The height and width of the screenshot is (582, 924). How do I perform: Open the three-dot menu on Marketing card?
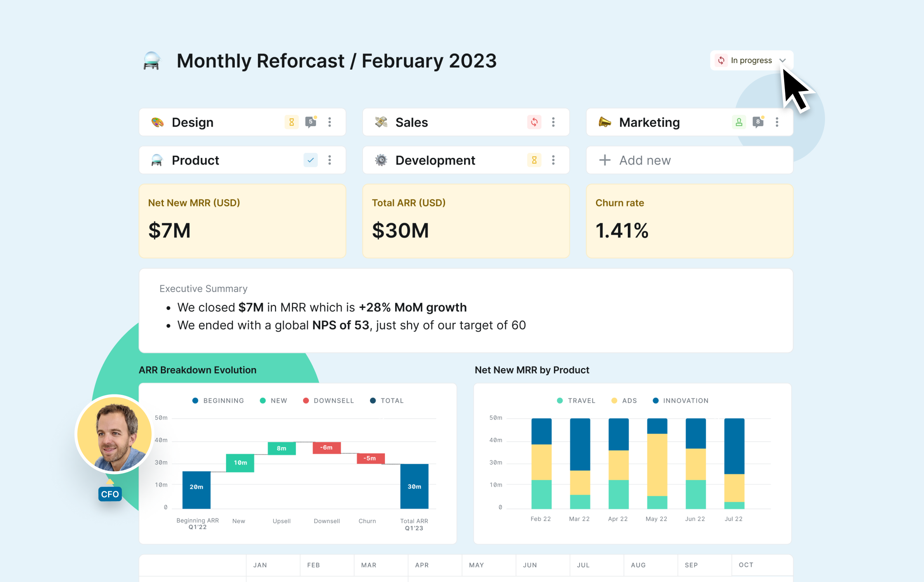click(777, 122)
